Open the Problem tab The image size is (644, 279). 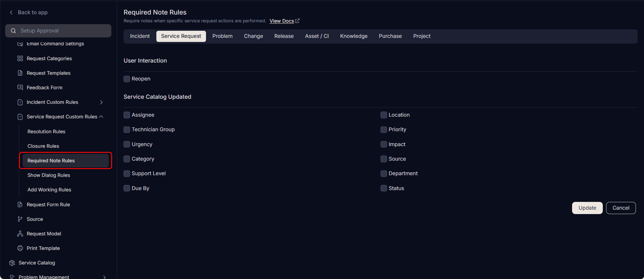point(223,36)
